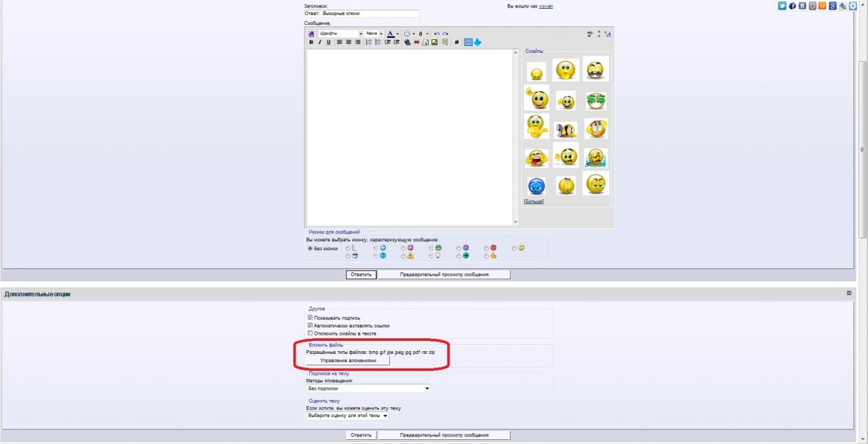Open the text color picker
Screen dimensions: 868x444
point(391,33)
